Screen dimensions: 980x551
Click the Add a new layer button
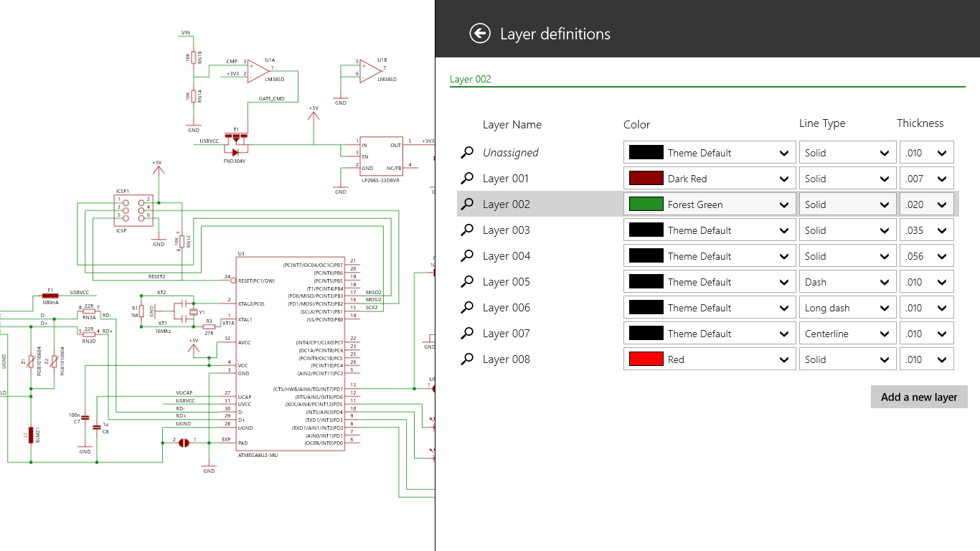919,397
